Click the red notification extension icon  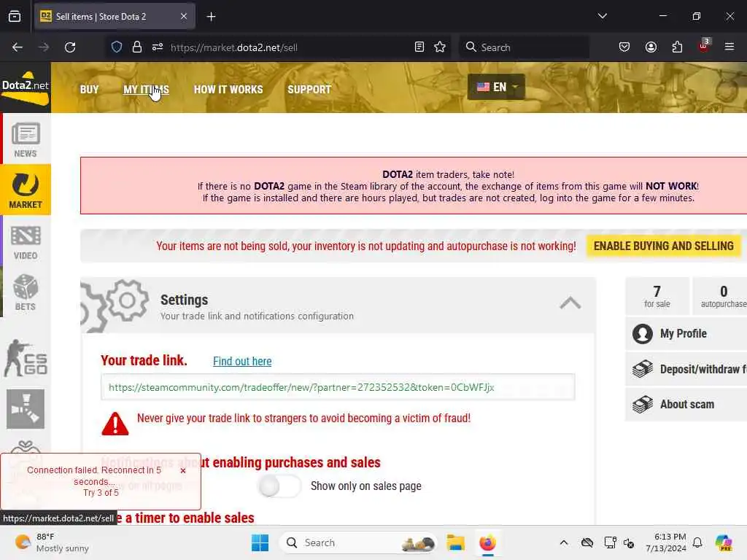pos(703,46)
